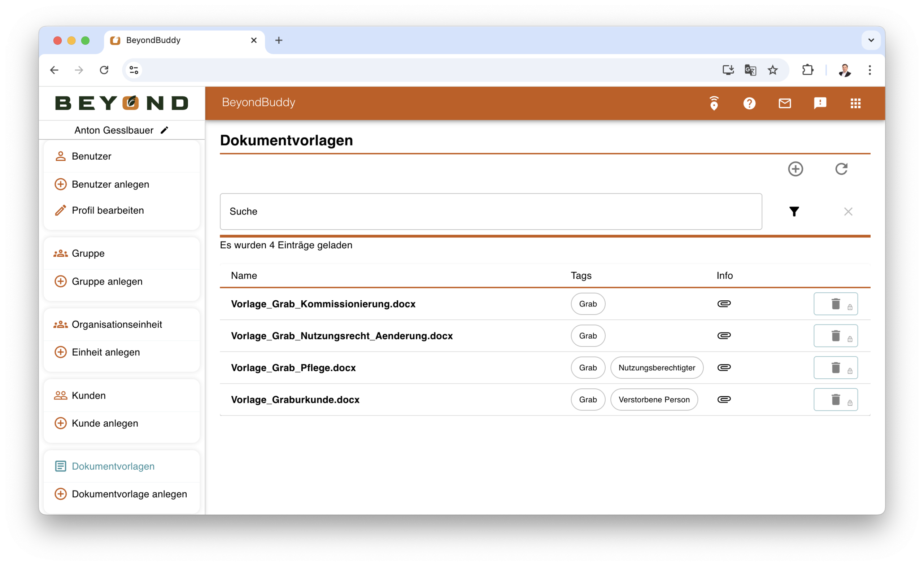Click paperclip info for Vorlage_Graburkunde.docx

(724, 400)
